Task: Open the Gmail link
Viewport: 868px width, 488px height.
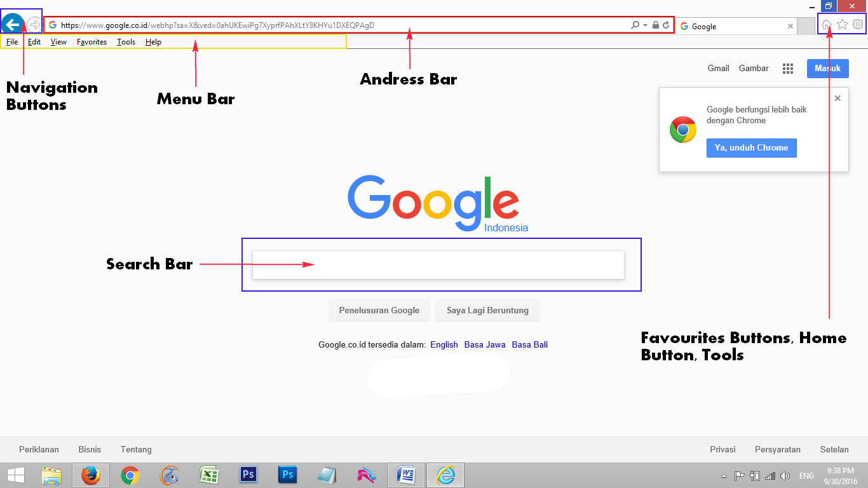Action: (x=719, y=68)
